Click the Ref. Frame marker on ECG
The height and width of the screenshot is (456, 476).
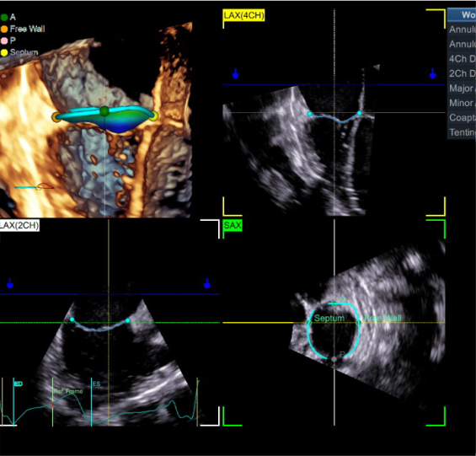point(52,401)
